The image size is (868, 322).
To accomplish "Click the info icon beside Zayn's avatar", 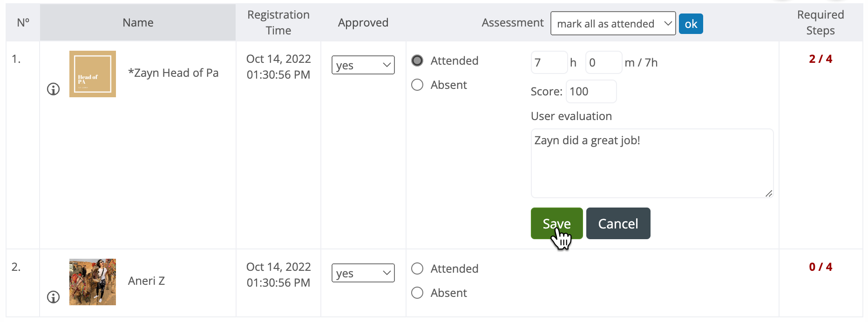I will coord(54,89).
